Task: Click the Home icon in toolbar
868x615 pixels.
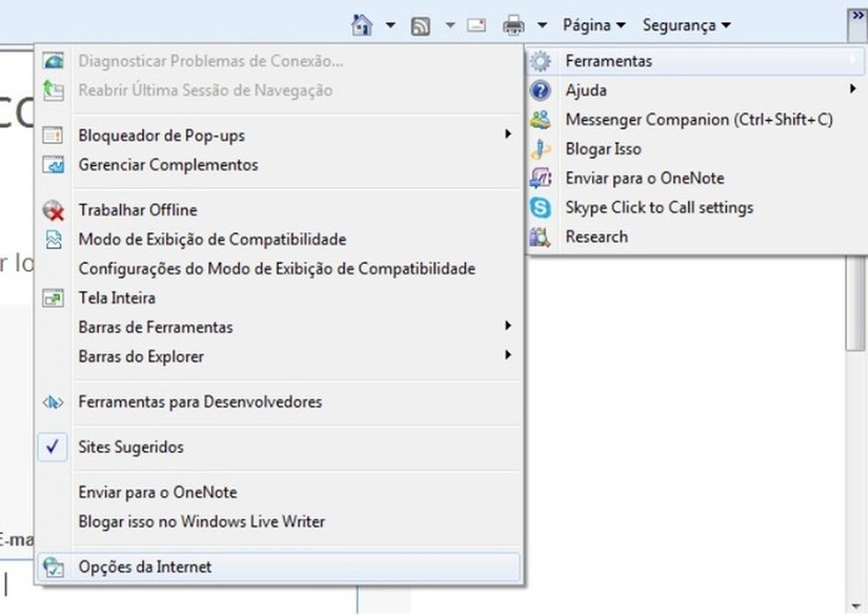Action: point(362,25)
